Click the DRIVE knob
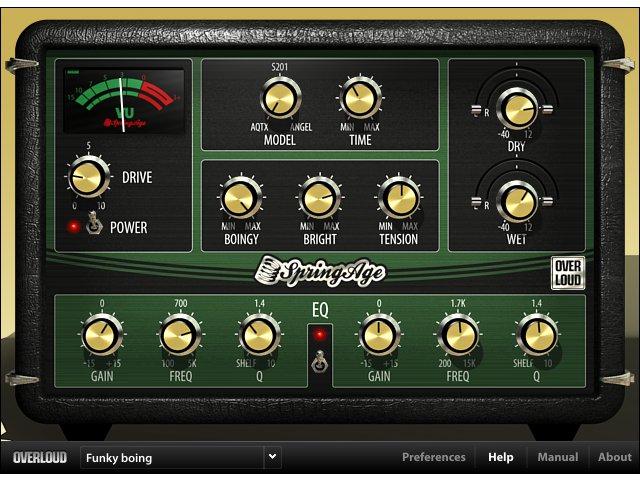 tap(88, 177)
